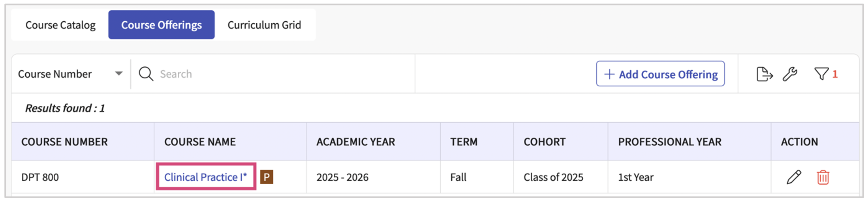
Task: Switch to the Course Catalog tab
Action: 60,25
